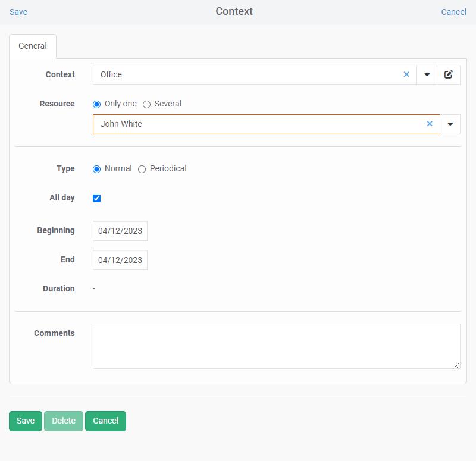Click the Beginning date field
Viewport: 476px width, 461px height.
pyautogui.click(x=120, y=231)
